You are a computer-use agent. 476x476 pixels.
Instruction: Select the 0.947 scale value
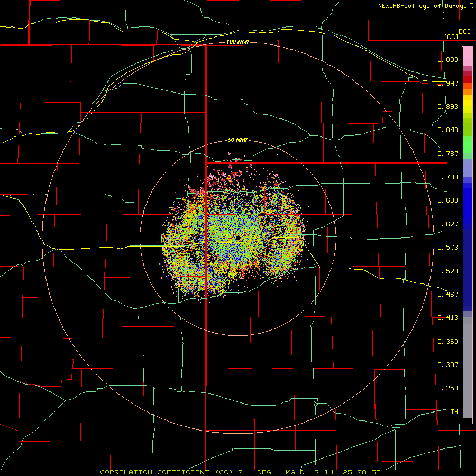click(448, 83)
